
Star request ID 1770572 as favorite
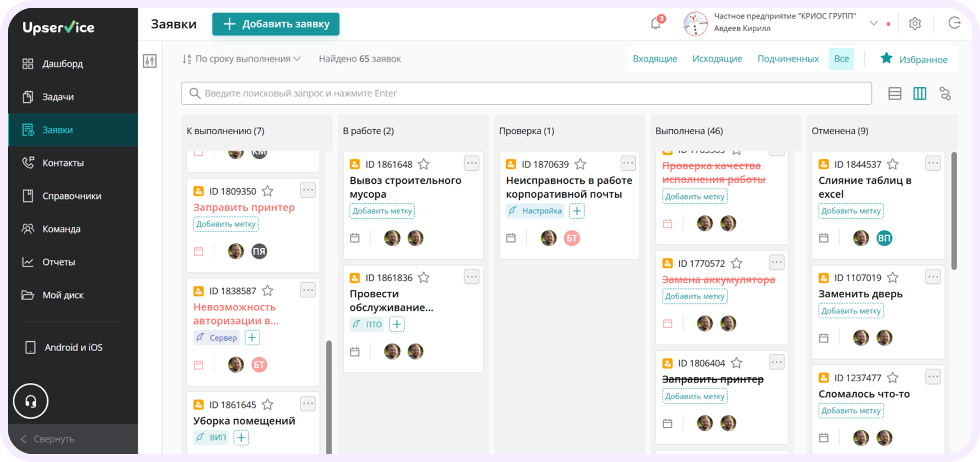tap(736, 263)
